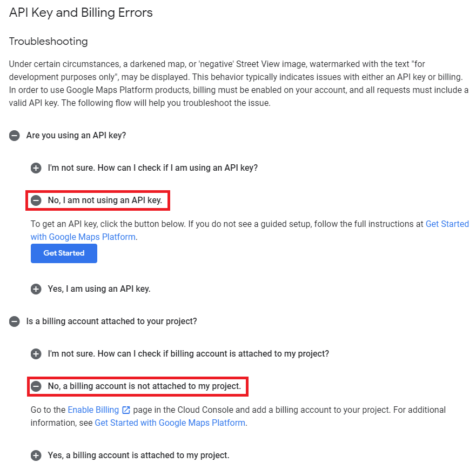This screenshot has height=469, width=476.
Task: Open the 'Get Started with Google Maps Platform' link in the billing answer
Action: point(170,423)
